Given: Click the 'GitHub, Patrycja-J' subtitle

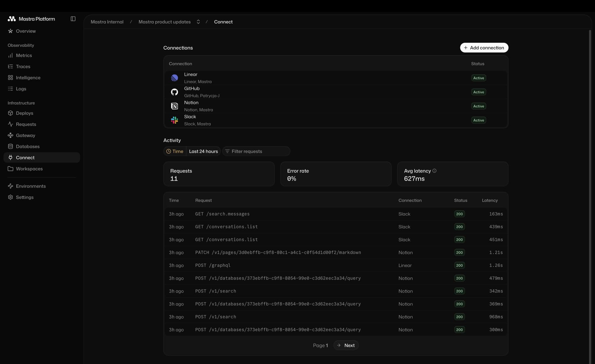Looking at the screenshot, I should pos(202,96).
